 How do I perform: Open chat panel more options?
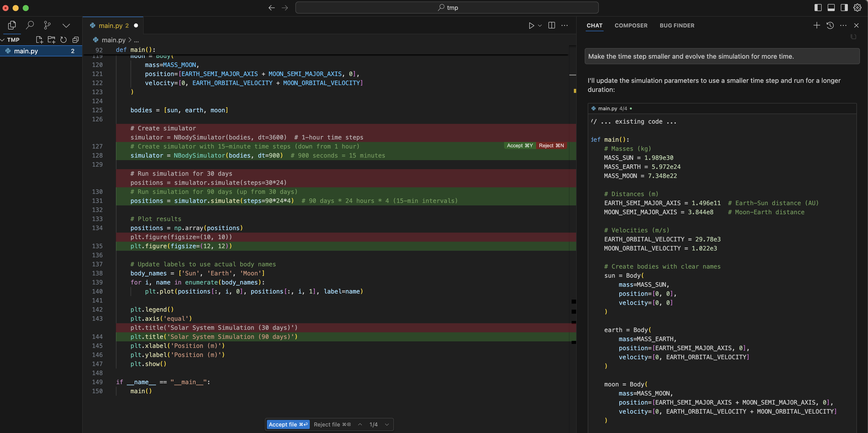[843, 26]
